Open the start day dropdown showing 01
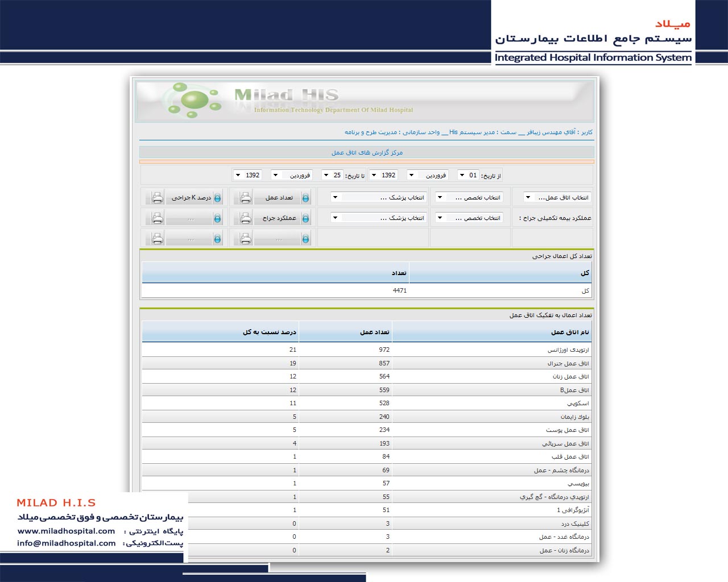This screenshot has width=728, height=582. (469, 175)
